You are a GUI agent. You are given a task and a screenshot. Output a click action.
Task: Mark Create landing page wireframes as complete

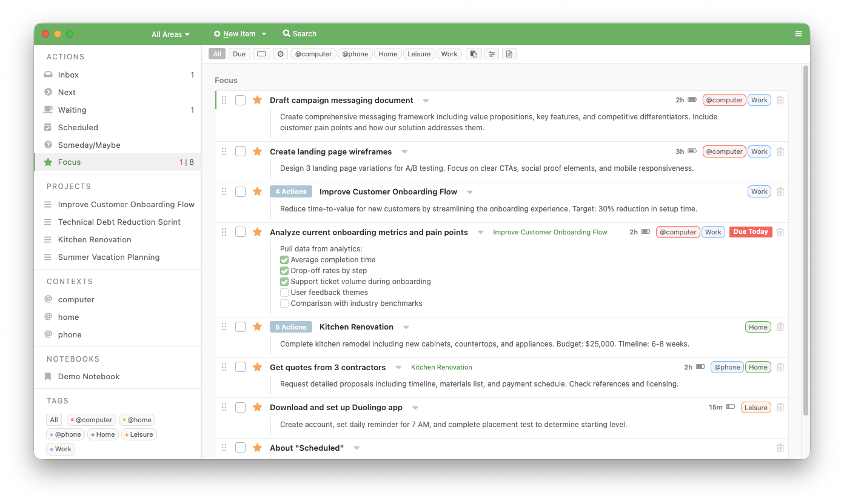(x=240, y=151)
